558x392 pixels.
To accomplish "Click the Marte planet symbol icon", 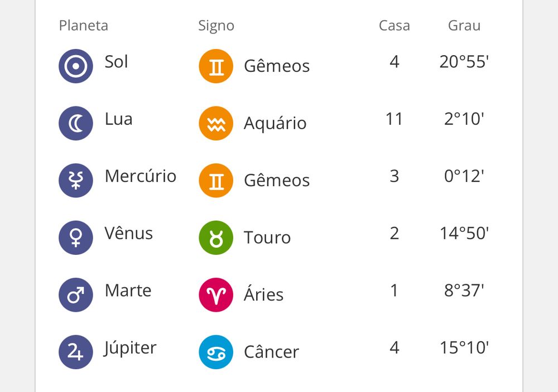I will pyautogui.click(x=76, y=295).
